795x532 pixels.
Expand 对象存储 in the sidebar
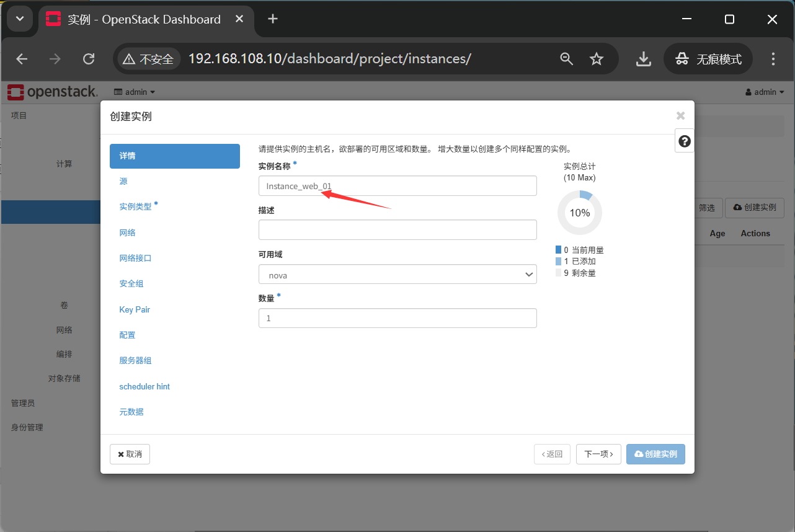tap(64, 378)
